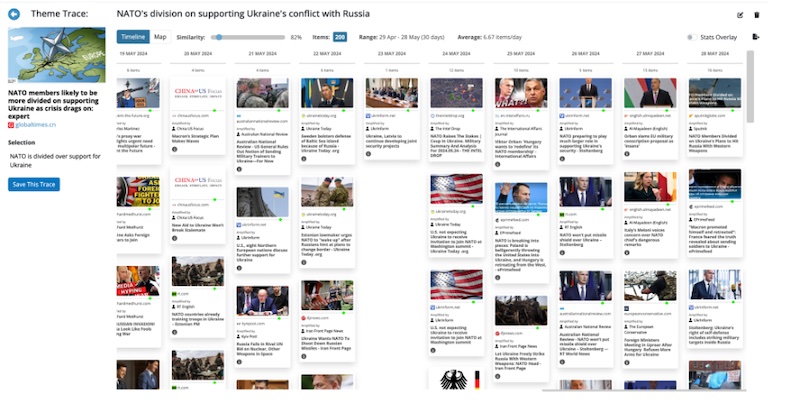The image size is (800, 400).
Task: Open headline 'Stoltenberg: Ukraine's right of self-defense'
Action: coord(713,335)
